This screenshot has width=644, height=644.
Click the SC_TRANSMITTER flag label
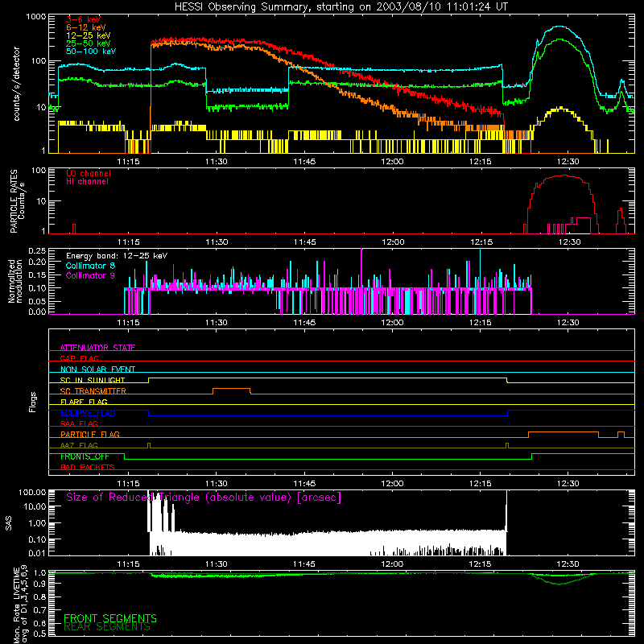93,391
